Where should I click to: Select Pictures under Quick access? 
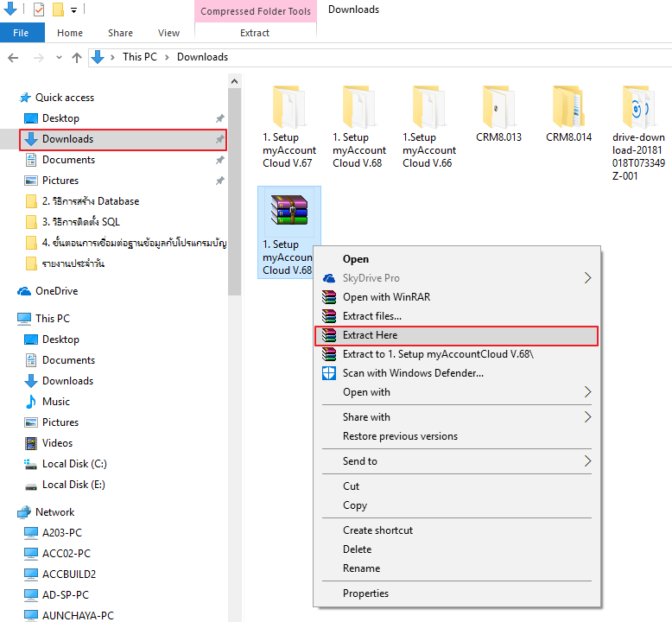[x=60, y=181]
